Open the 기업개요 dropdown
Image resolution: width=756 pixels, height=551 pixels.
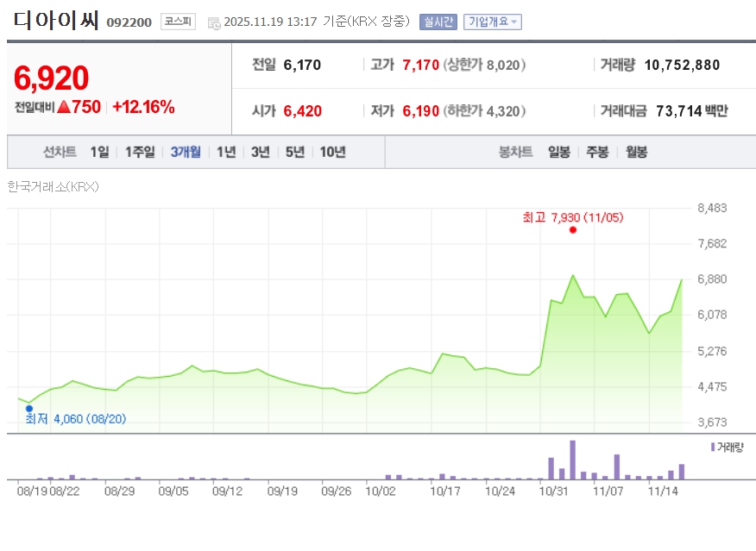[492, 22]
